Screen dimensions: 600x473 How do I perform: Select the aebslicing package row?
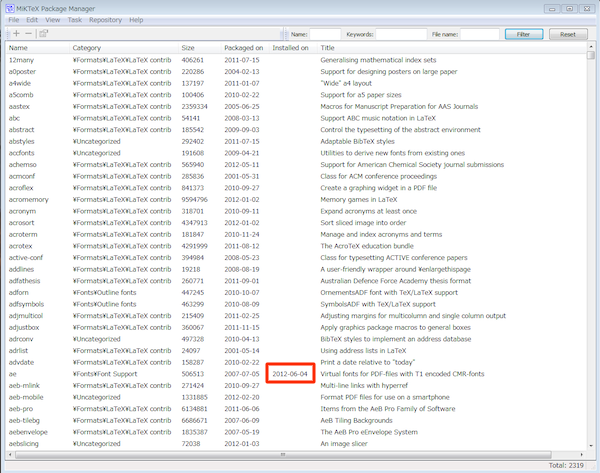click(296, 444)
